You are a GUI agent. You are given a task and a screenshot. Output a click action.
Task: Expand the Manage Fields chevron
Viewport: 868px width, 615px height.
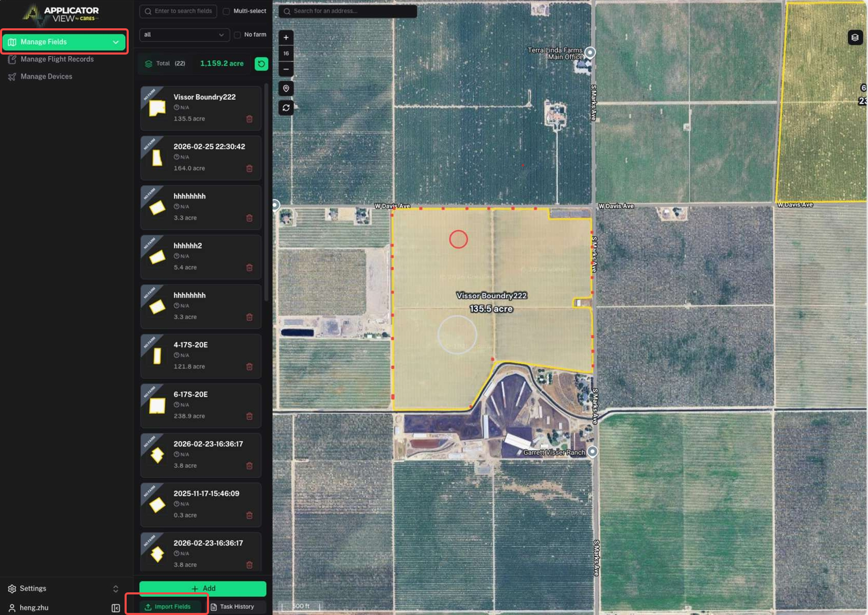pos(116,42)
